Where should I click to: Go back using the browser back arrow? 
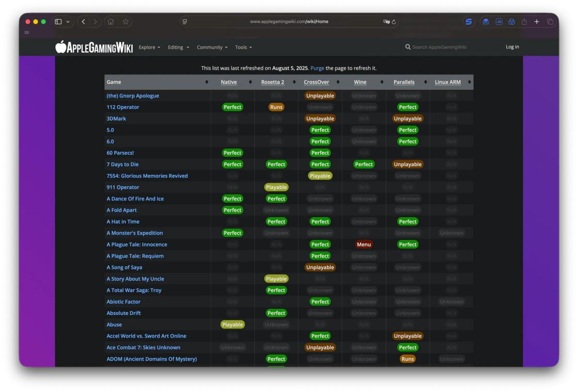(84, 22)
